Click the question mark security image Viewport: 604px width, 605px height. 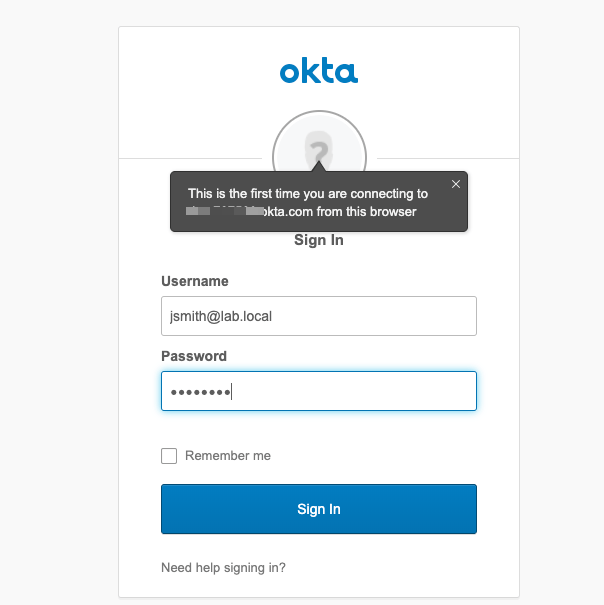point(319,150)
